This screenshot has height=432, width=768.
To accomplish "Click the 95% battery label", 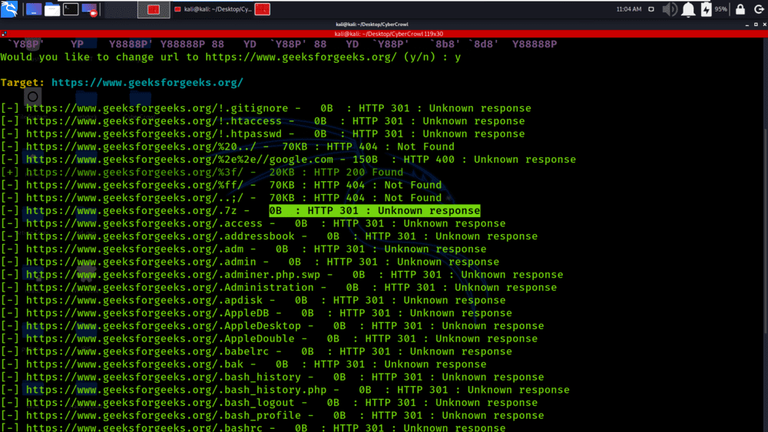I will (x=721, y=9).
